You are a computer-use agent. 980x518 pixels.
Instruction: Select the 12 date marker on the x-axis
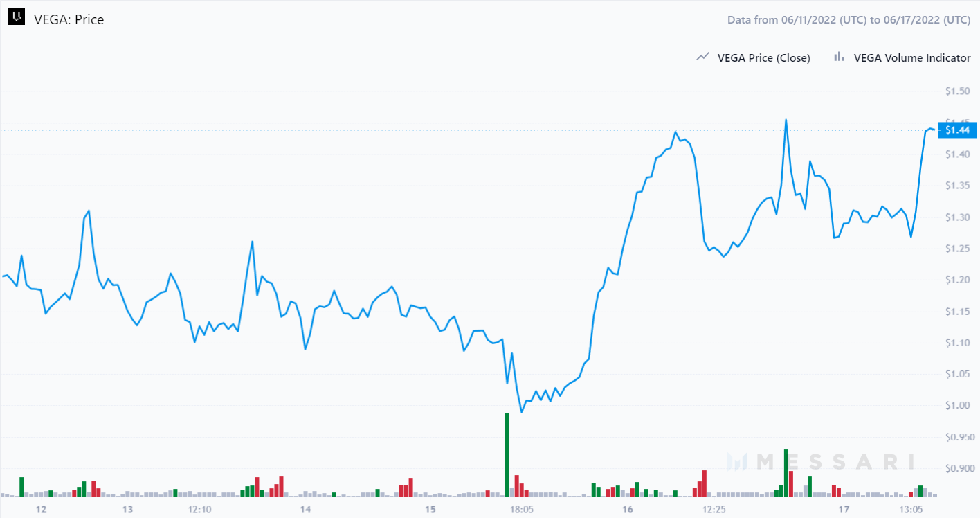[41, 510]
